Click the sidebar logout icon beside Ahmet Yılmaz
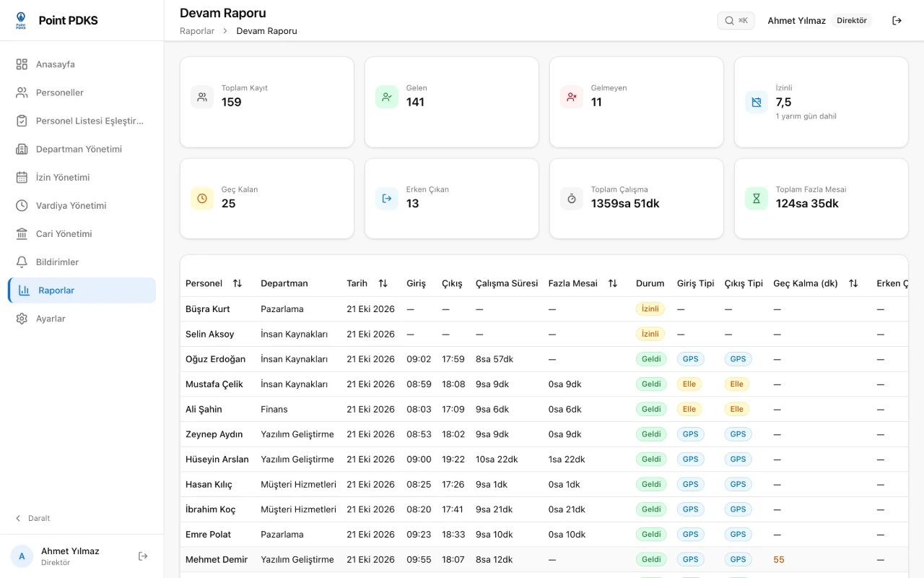Screen dimensions: 924x578 [143, 556]
